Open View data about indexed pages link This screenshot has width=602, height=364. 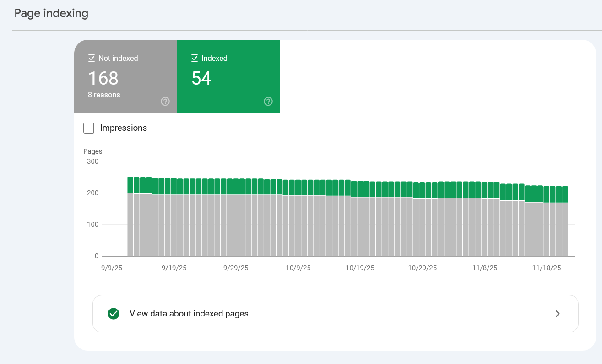click(189, 314)
